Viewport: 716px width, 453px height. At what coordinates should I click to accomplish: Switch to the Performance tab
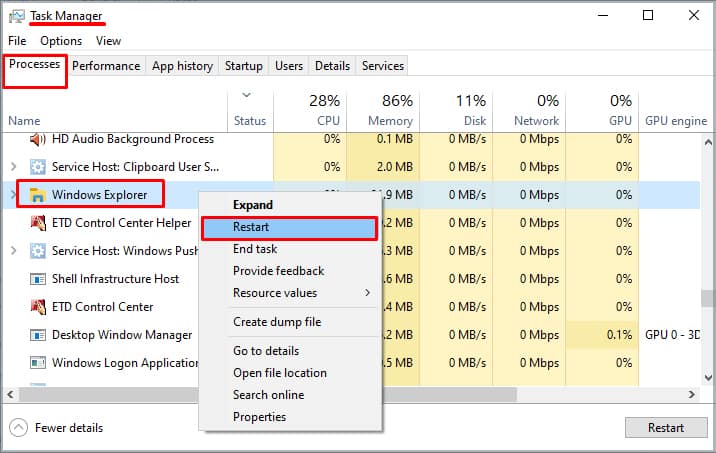coord(106,66)
